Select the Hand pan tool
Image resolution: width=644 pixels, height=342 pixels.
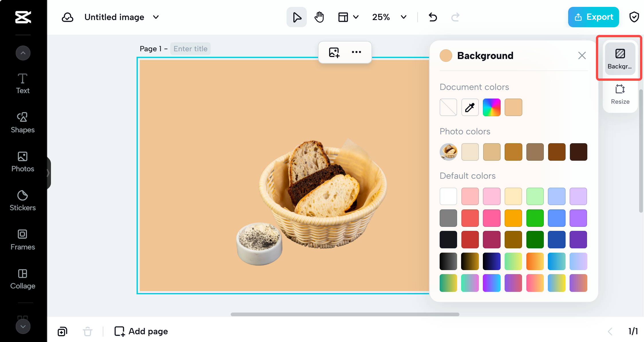319,17
